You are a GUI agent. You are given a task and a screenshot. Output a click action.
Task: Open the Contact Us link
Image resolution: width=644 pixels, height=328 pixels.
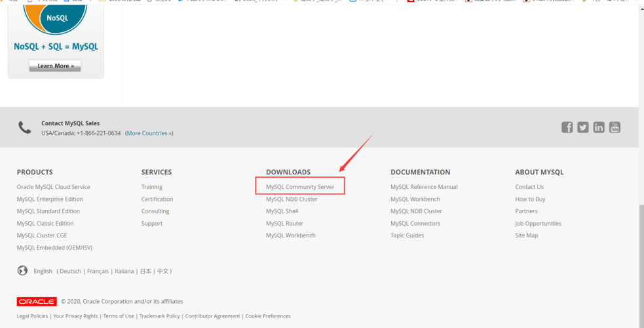529,187
